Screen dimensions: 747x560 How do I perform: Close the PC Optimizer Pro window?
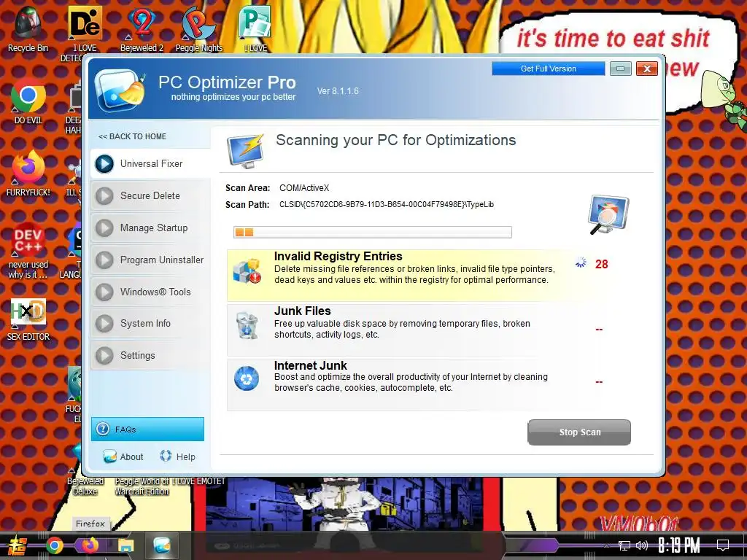click(x=646, y=69)
